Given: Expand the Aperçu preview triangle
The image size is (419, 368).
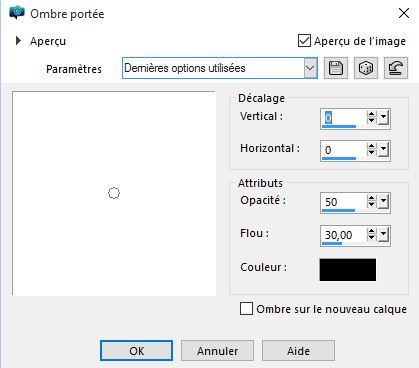Looking at the screenshot, I should coord(18,41).
